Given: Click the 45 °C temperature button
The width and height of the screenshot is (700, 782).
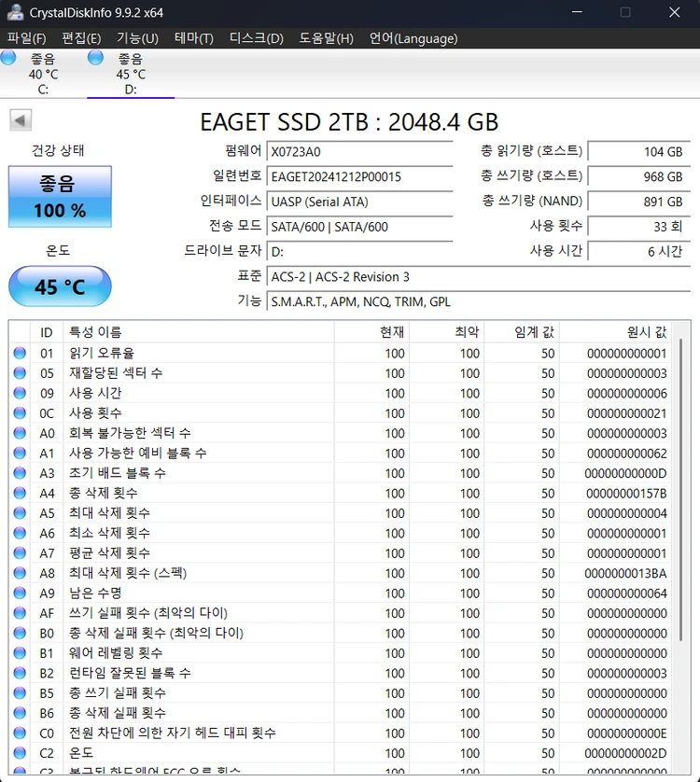Looking at the screenshot, I should [x=60, y=286].
